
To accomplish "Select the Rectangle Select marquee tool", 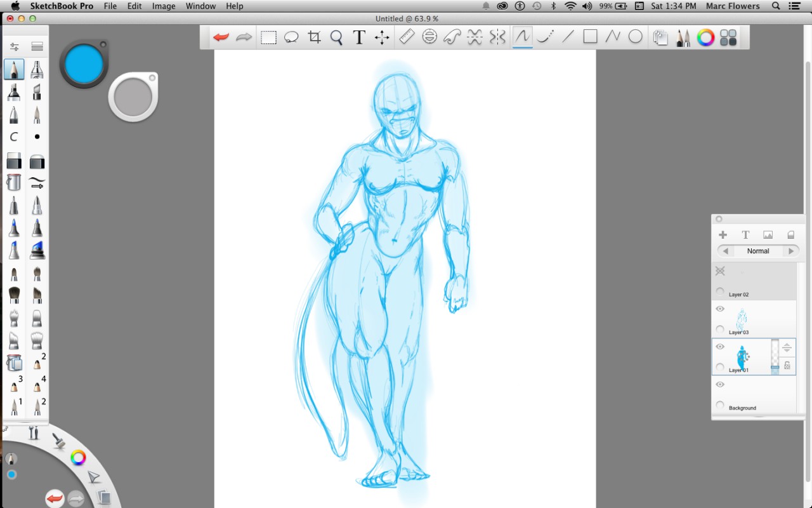I will [268, 37].
